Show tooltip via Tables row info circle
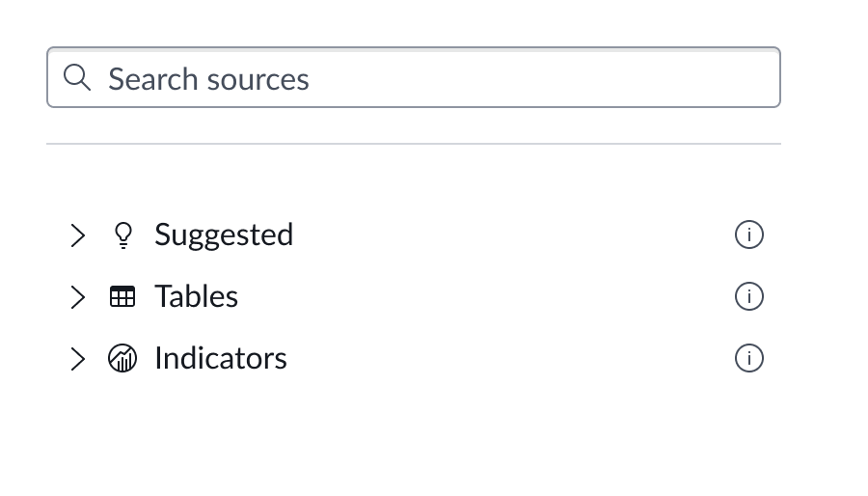The image size is (868, 496). click(x=749, y=296)
